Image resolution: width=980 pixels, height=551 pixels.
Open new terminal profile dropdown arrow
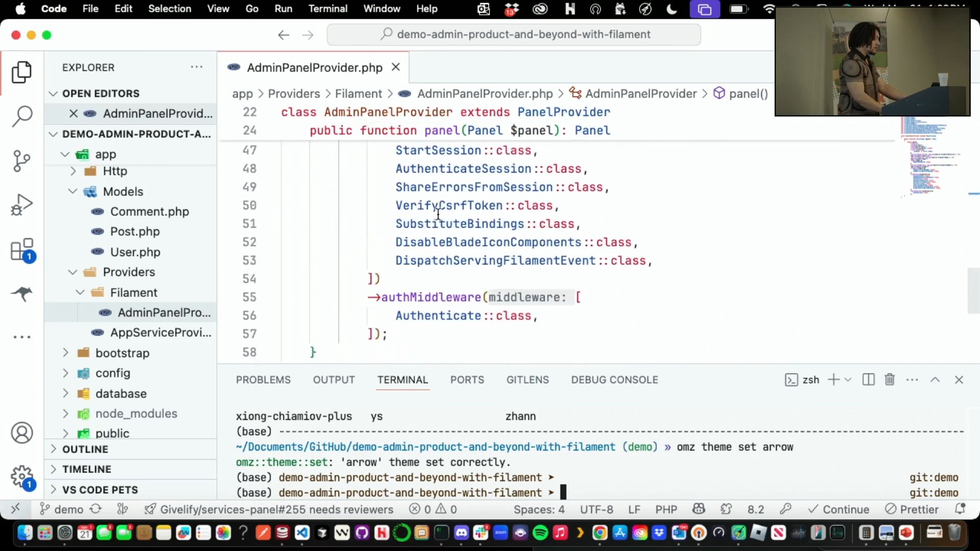click(x=848, y=380)
